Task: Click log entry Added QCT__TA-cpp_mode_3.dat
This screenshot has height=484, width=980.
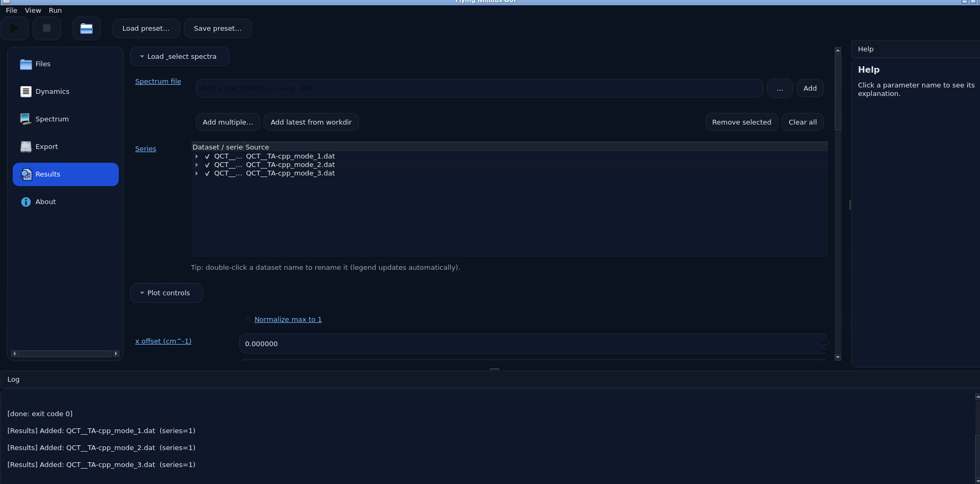Action: coord(101,465)
